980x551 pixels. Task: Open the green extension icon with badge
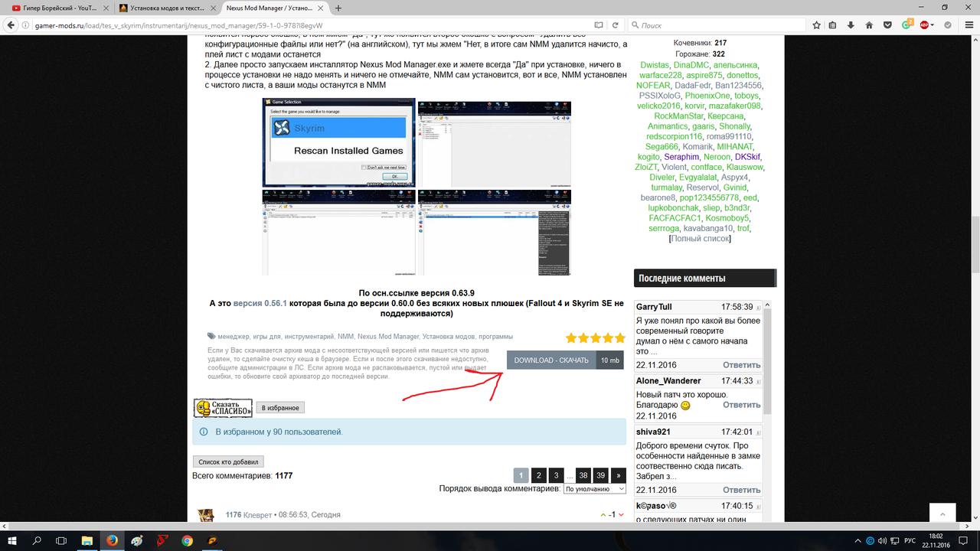[906, 24]
